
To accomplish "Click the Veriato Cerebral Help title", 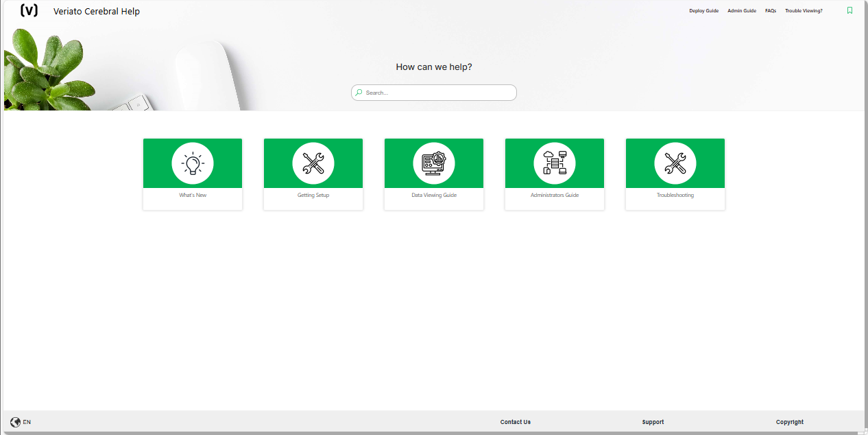I will 97,12.
